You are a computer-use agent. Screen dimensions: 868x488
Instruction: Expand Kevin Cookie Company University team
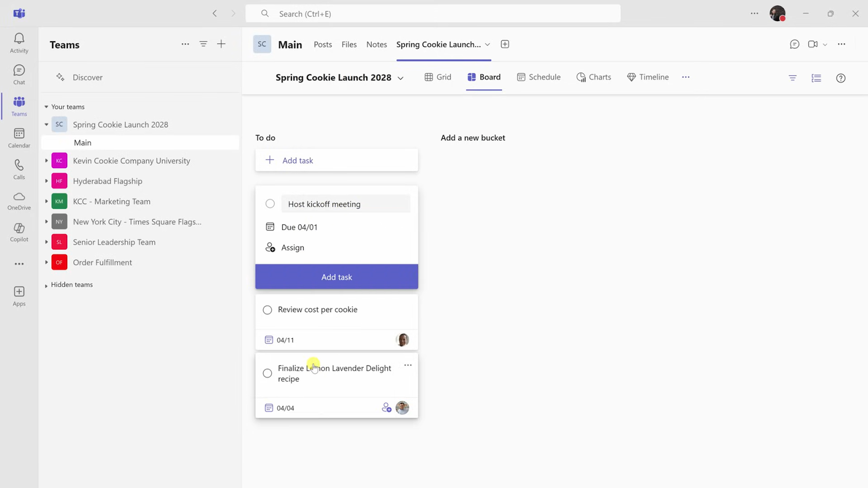[x=46, y=161]
